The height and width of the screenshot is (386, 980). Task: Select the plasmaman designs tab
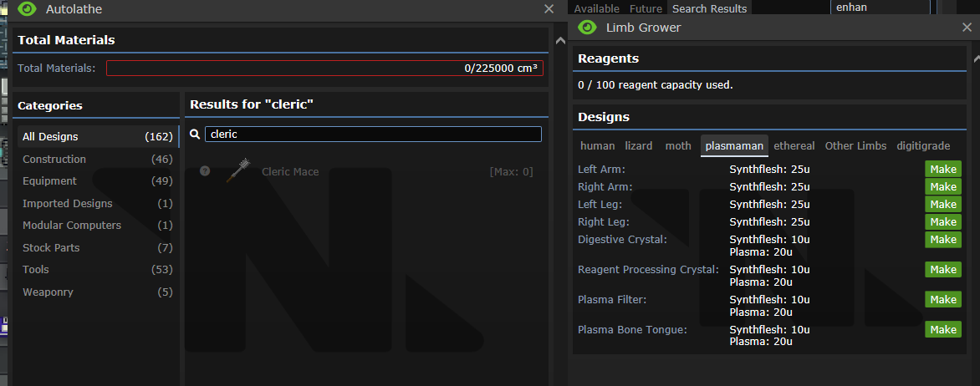734,146
